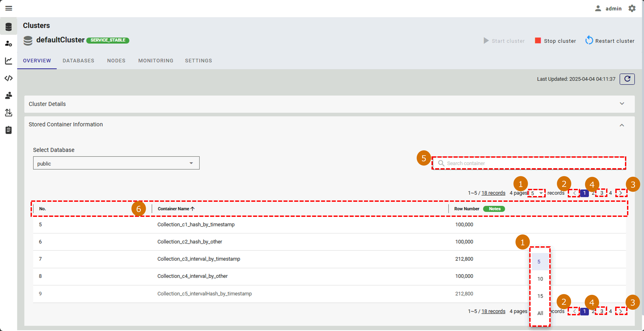Viewport: 644px width, 331px height.
Task: Click the settings gear icon
Action: 632,8
